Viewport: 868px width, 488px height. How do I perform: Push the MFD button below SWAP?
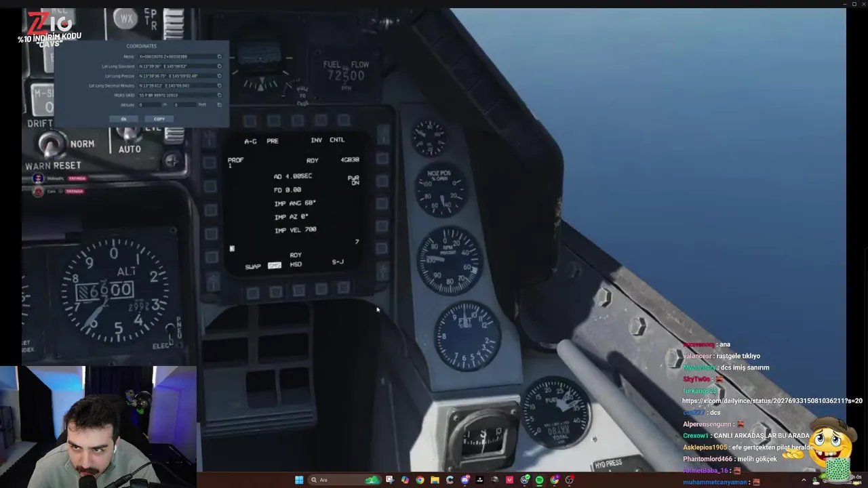(253, 292)
